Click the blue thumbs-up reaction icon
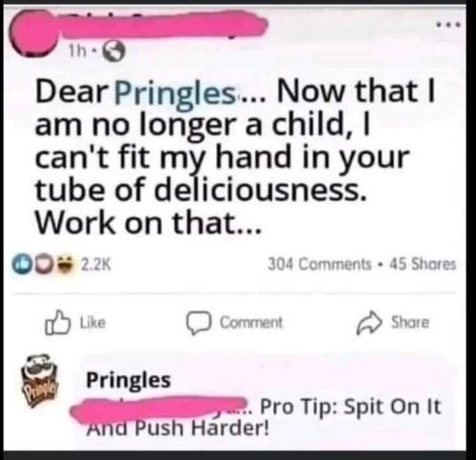The height and width of the screenshot is (460, 476). point(20,263)
